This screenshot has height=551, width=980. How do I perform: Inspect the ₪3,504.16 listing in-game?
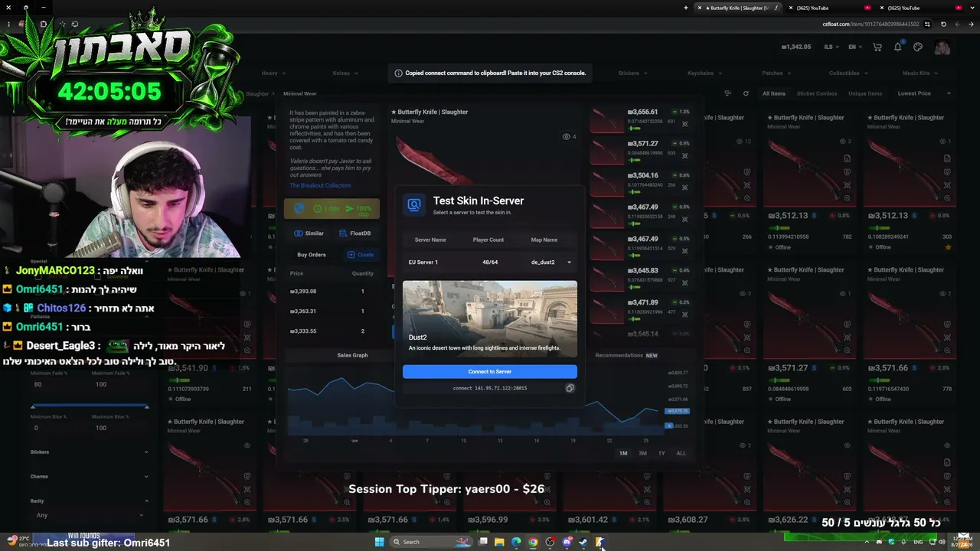(x=684, y=186)
